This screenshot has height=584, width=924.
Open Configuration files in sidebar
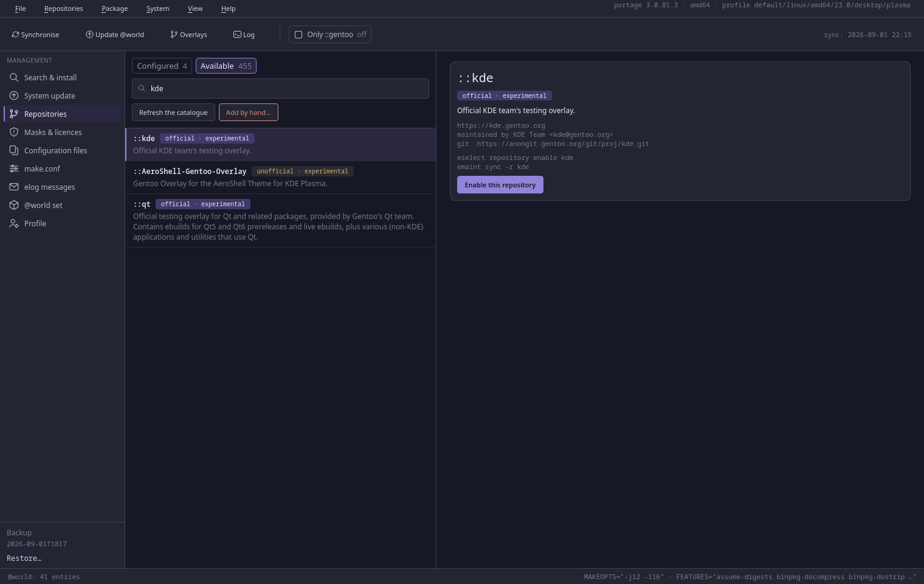(63, 150)
